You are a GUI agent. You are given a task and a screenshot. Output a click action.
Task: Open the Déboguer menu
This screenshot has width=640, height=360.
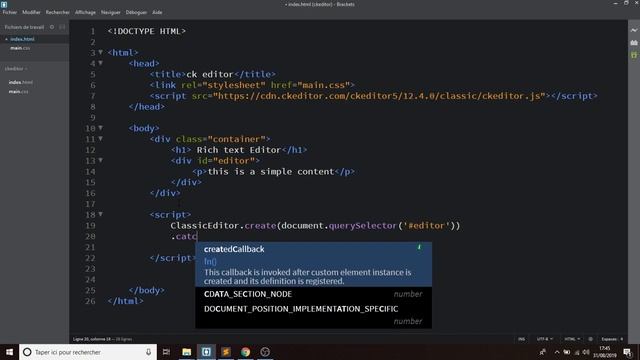[136, 12]
